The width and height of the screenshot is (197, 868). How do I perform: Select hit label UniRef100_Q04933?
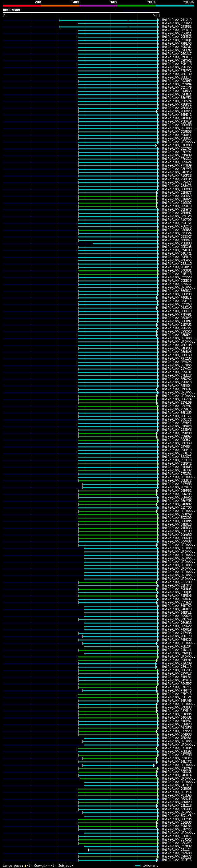pyautogui.click(x=176, y=734)
